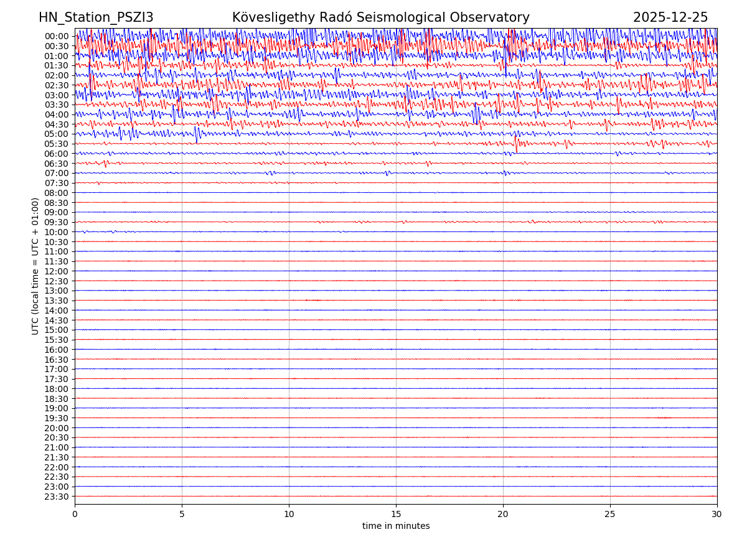The height and width of the screenshot is (560, 747).
Task: Click the Kövesligethy Radó Seismological Observatory heading
Action: [380, 18]
